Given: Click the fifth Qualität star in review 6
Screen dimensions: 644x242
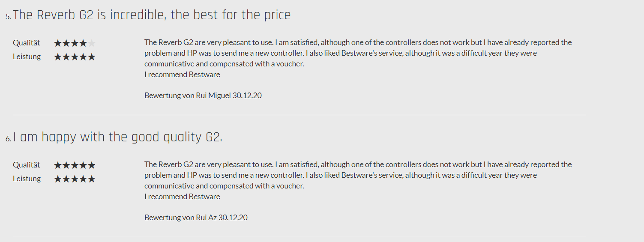Looking at the screenshot, I should point(92,165).
